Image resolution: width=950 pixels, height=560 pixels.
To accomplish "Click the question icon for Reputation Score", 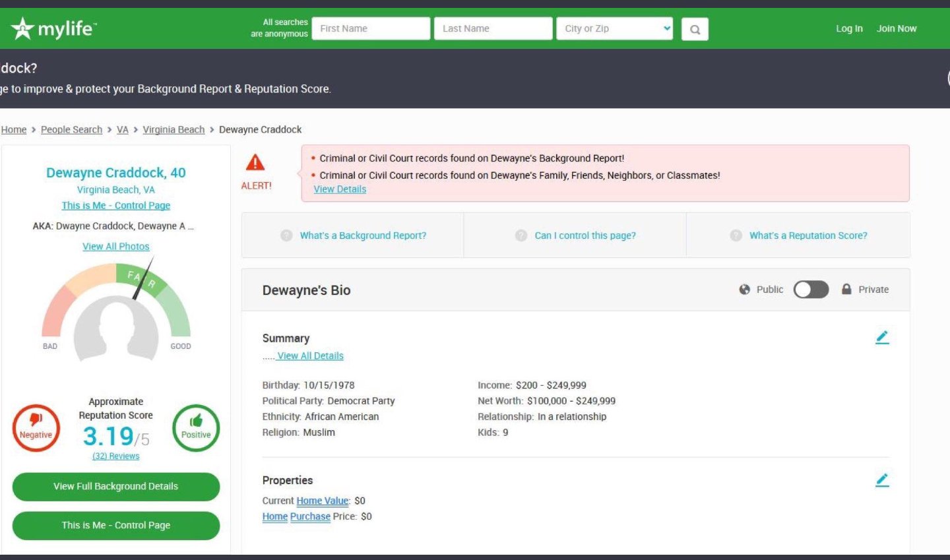I will pos(736,235).
